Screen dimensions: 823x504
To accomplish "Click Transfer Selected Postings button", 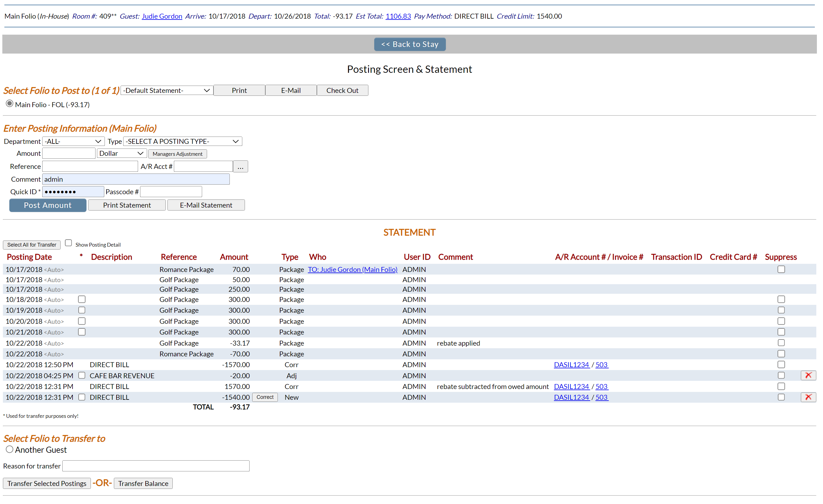I will coord(47,484).
